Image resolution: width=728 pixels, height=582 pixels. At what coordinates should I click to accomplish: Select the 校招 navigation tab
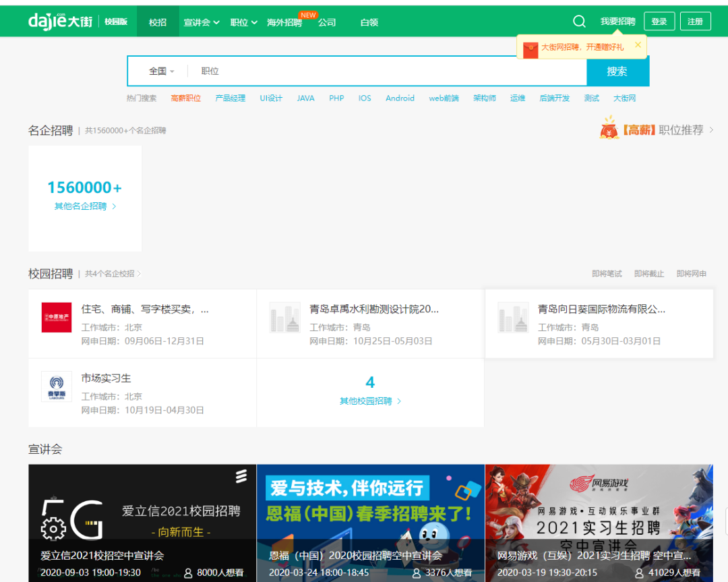[x=158, y=22]
